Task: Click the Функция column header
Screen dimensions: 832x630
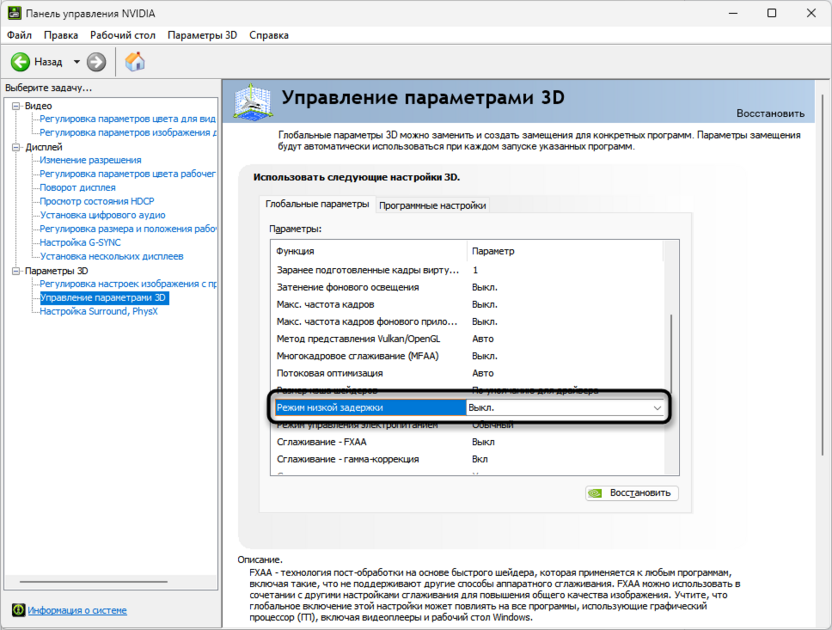Action: [x=369, y=251]
